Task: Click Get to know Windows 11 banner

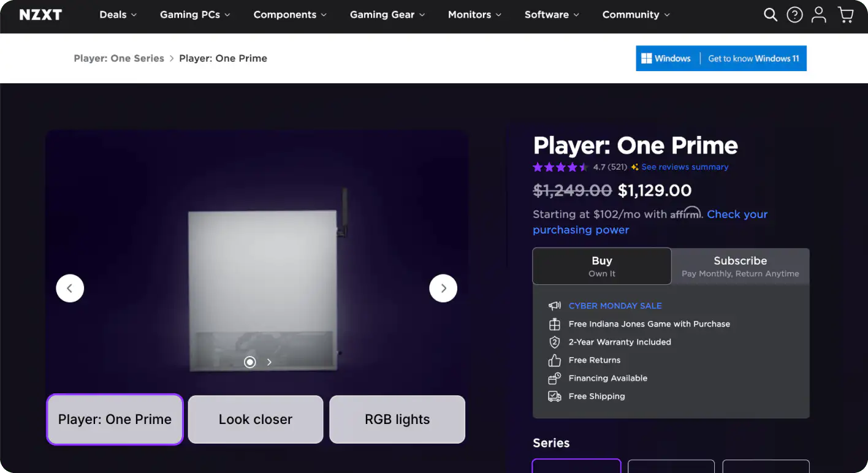Action: (x=721, y=58)
